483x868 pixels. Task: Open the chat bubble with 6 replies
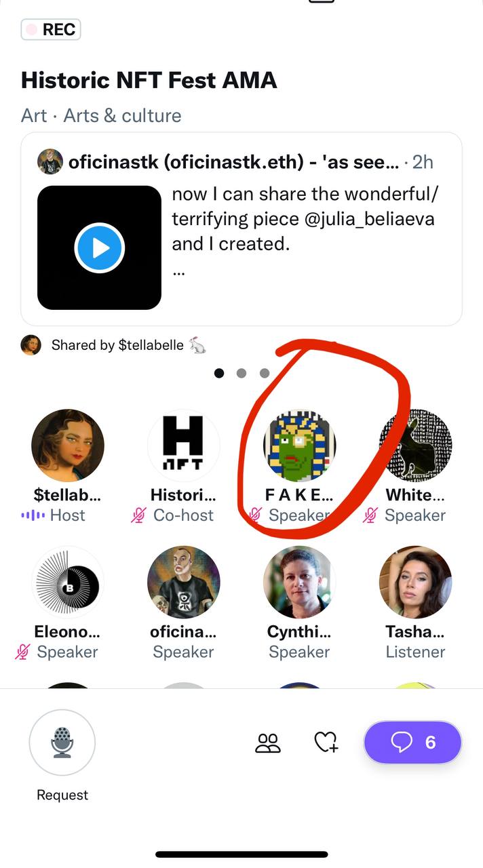(413, 743)
